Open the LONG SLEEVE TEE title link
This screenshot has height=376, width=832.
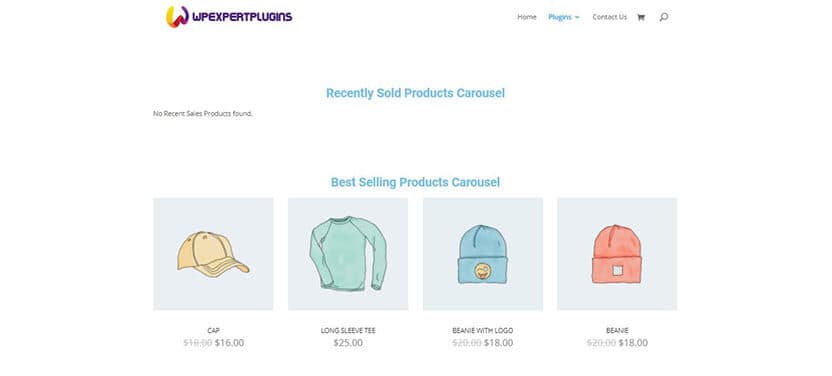348,330
